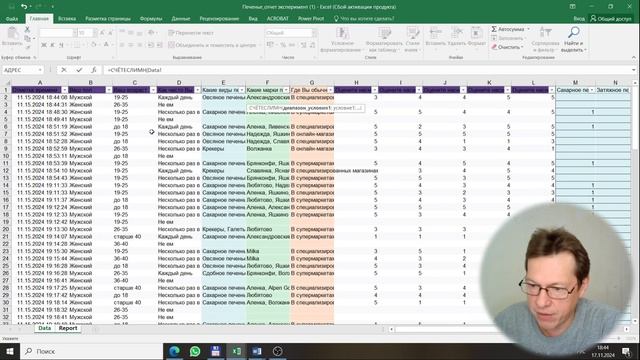Click the font color A icon
Viewport: 640px width, 360px height.
(x=106, y=45)
